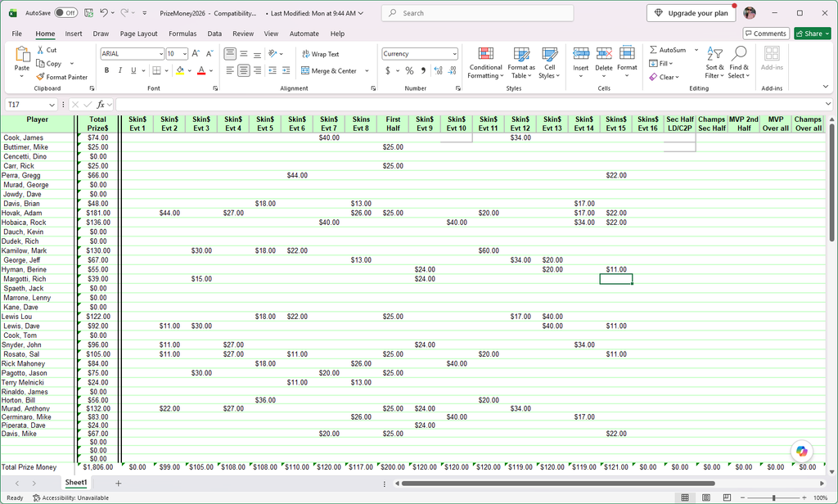Screen dimensions: 838x504
Task: Open the font name dropdown
Action: coord(161,54)
